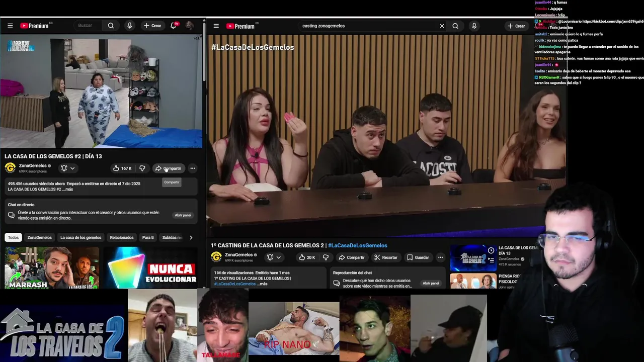Screen dimensions: 644x362
Task: Click text '498.456 usuarios viéndolo ahora'
Action: (36, 184)
